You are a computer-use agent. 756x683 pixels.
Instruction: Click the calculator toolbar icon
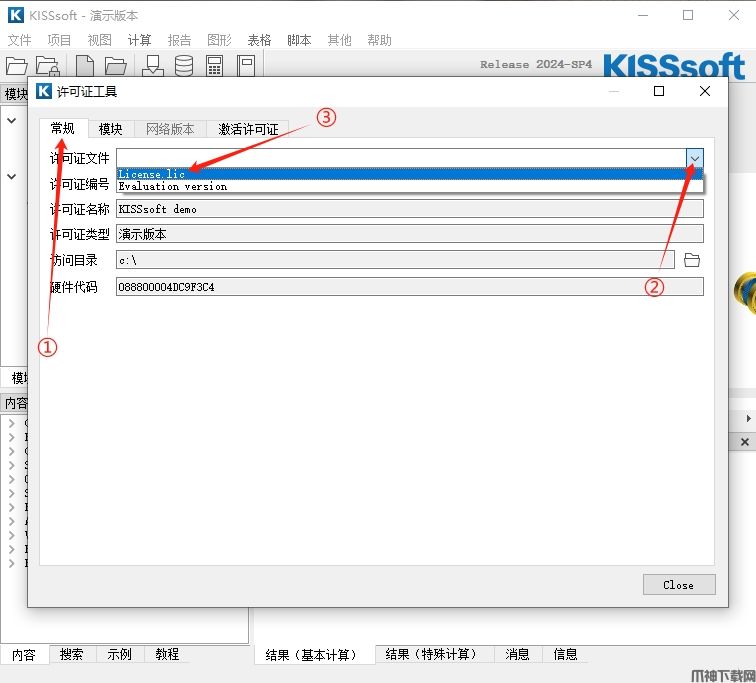coord(214,66)
